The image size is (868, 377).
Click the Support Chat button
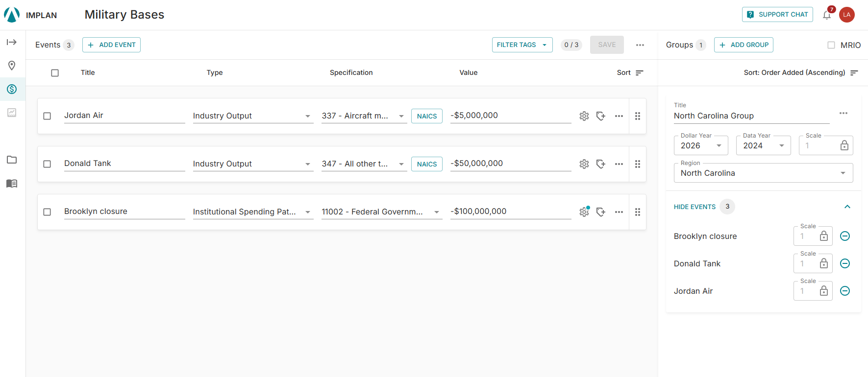pyautogui.click(x=777, y=14)
